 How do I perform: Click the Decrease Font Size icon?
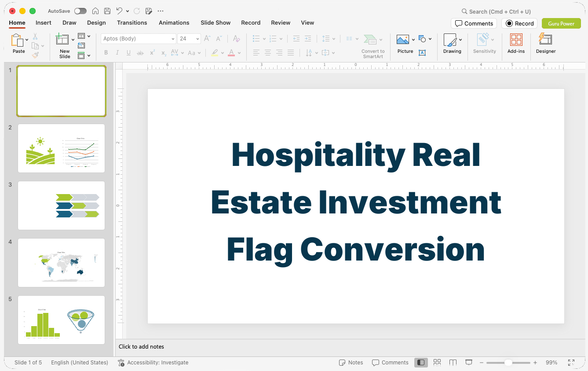pyautogui.click(x=219, y=39)
